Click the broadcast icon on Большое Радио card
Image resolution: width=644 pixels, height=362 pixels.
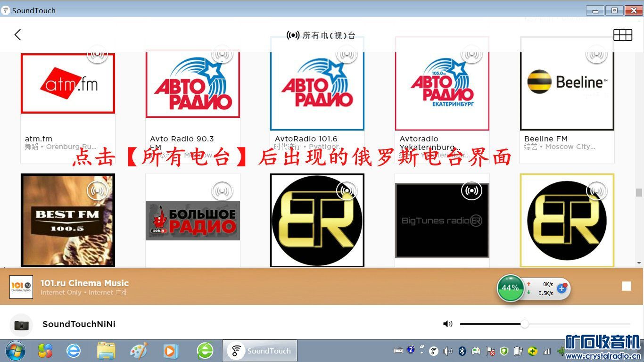[x=222, y=191]
